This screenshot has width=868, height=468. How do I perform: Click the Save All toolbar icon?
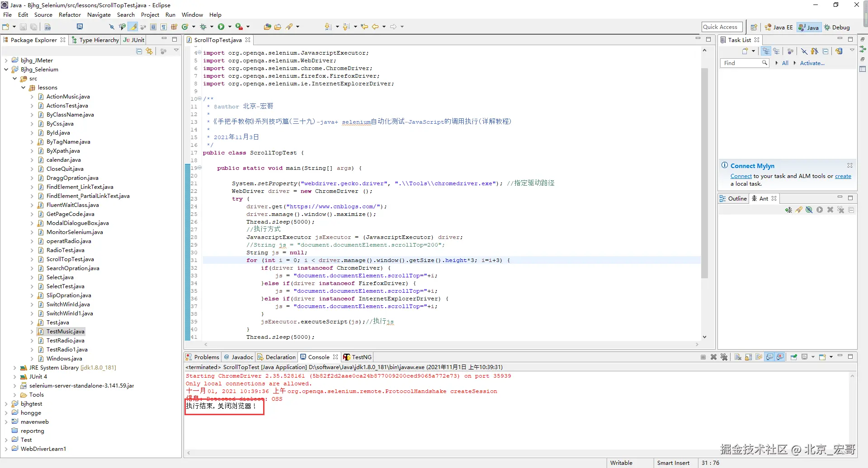click(33, 27)
